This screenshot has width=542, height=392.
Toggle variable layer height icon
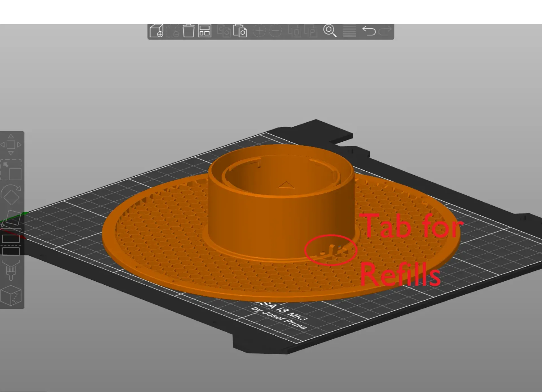point(349,31)
